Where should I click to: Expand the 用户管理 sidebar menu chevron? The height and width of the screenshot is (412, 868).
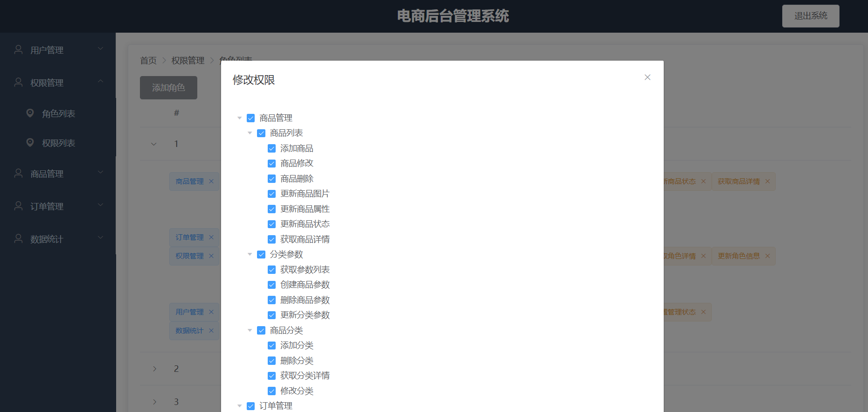point(100,49)
